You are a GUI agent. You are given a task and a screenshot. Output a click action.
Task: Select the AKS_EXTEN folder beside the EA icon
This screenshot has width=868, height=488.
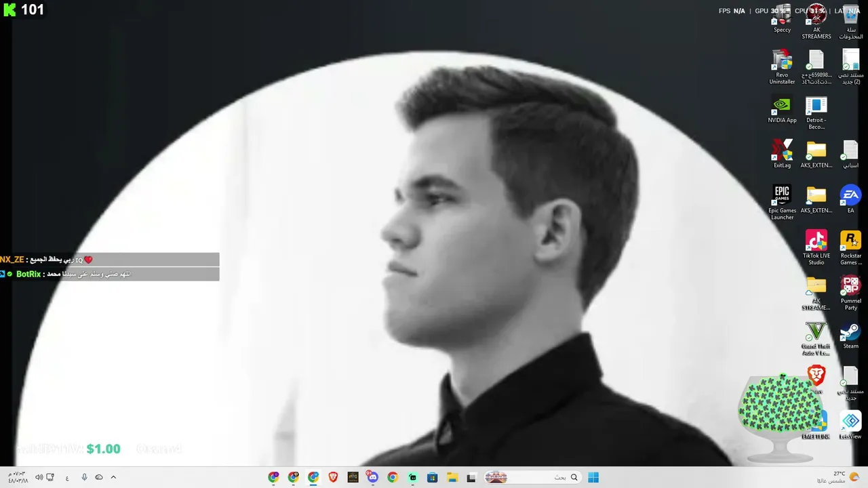[x=816, y=200]
